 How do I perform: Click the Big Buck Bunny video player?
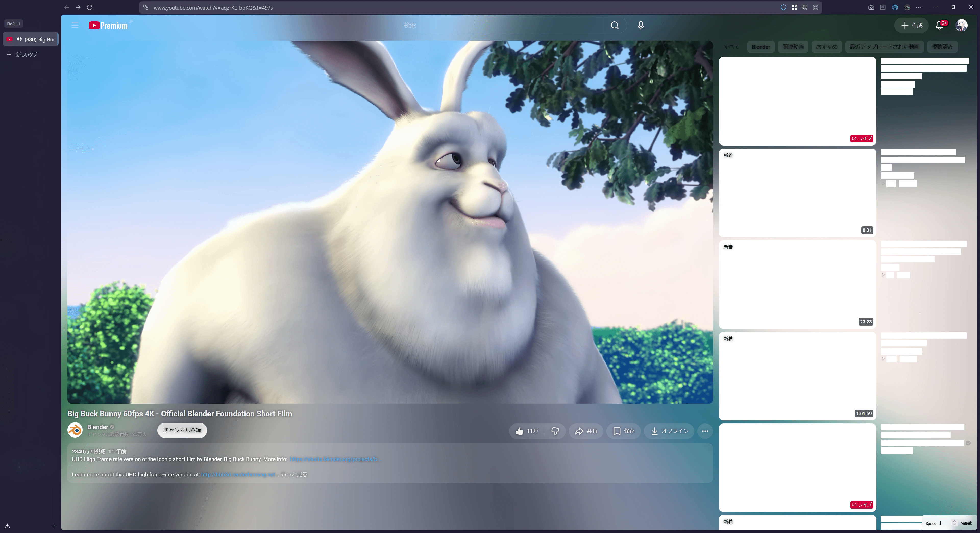point(389,222)
